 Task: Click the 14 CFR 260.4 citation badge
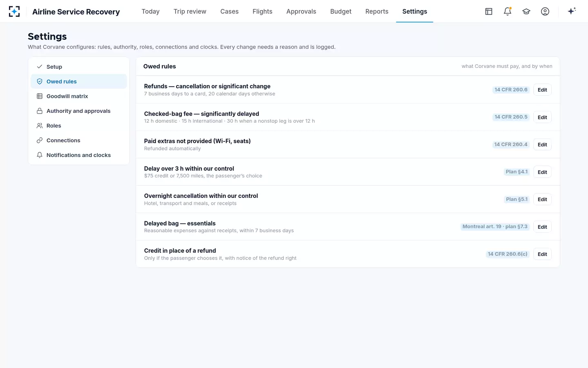[x=511, y=144]
